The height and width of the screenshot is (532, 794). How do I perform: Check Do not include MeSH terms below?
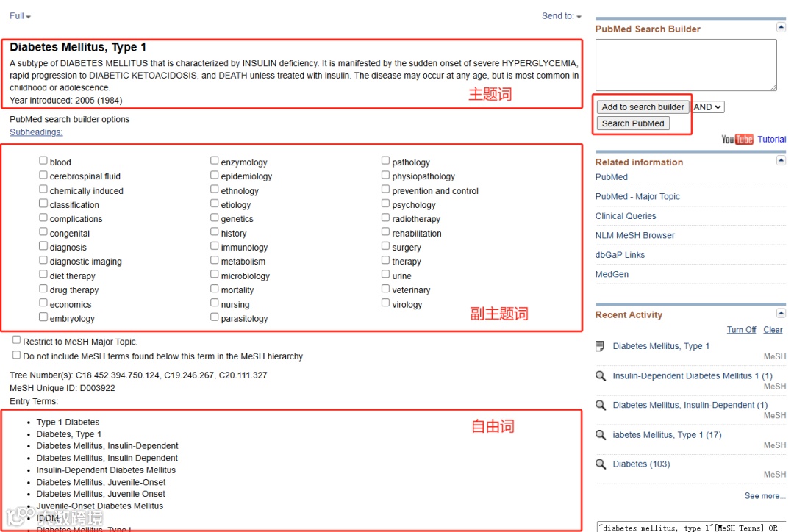coord(16,354)
